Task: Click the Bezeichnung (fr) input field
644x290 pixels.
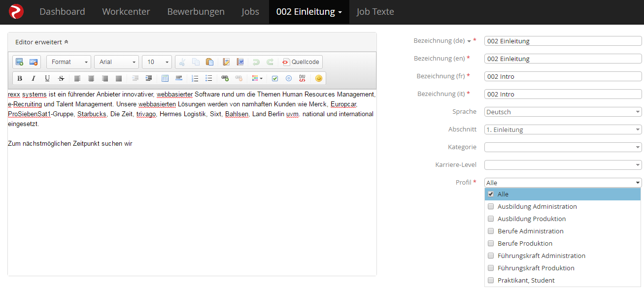Action: 563,76
